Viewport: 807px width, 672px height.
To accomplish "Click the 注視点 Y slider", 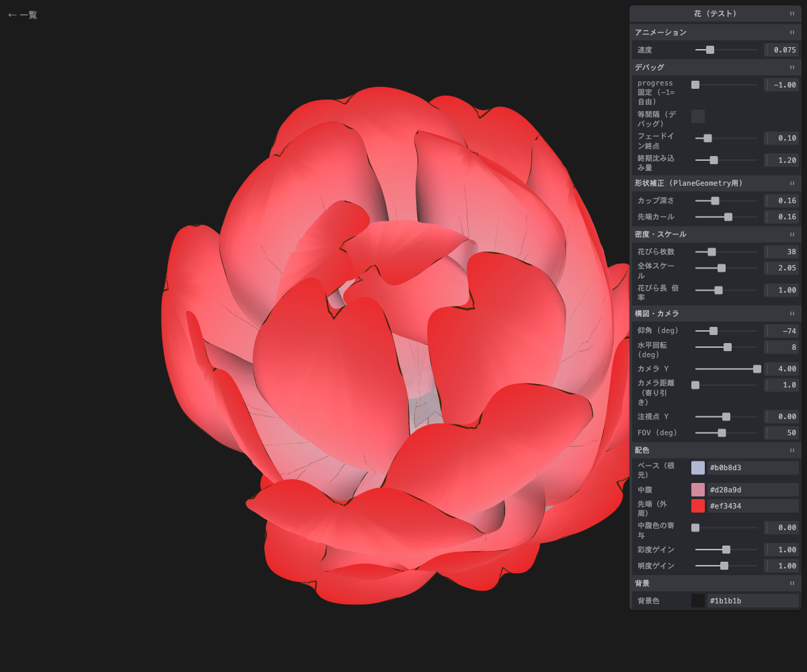I will [x=726, y=416].
